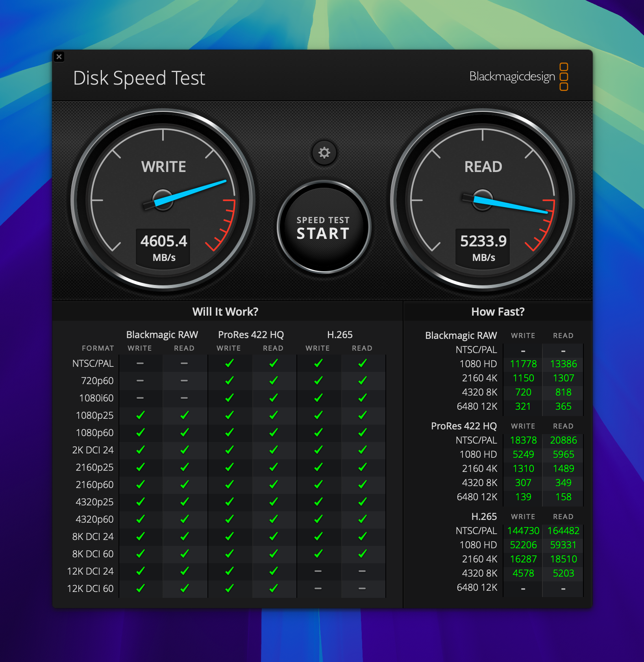Screen dimensions: 644x662
Task: Click the 8K DCI 24 H.265 read checkmark
Action: click(362, 536)
